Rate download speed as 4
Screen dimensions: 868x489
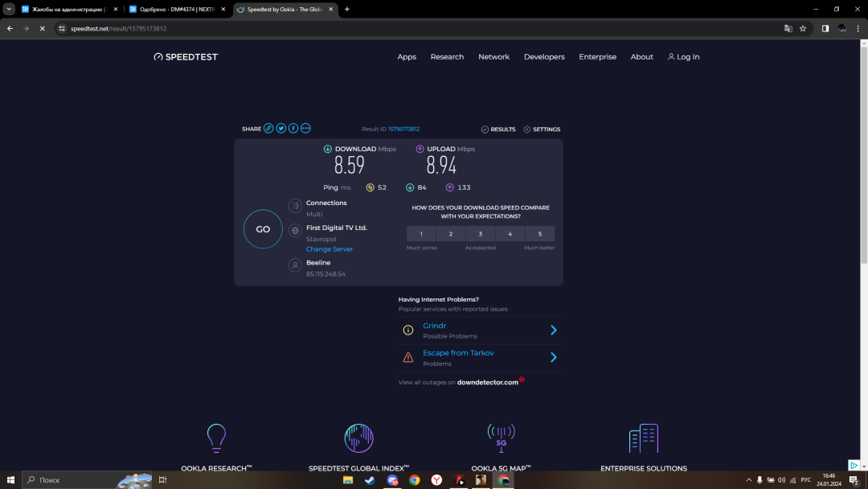[510, 234]
